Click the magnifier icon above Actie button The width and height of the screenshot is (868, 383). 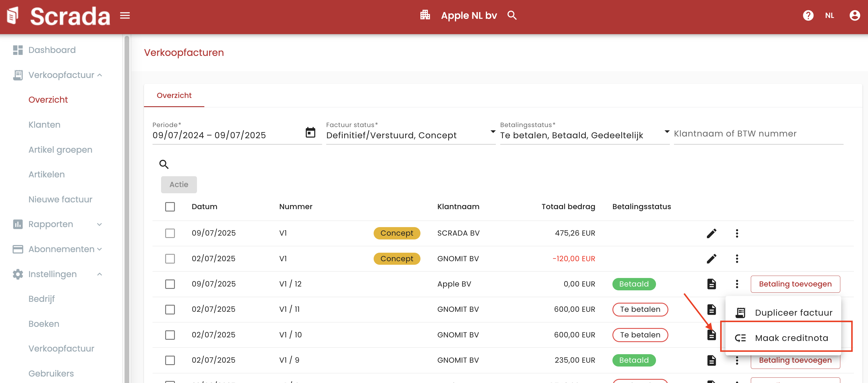pos(164,164)
